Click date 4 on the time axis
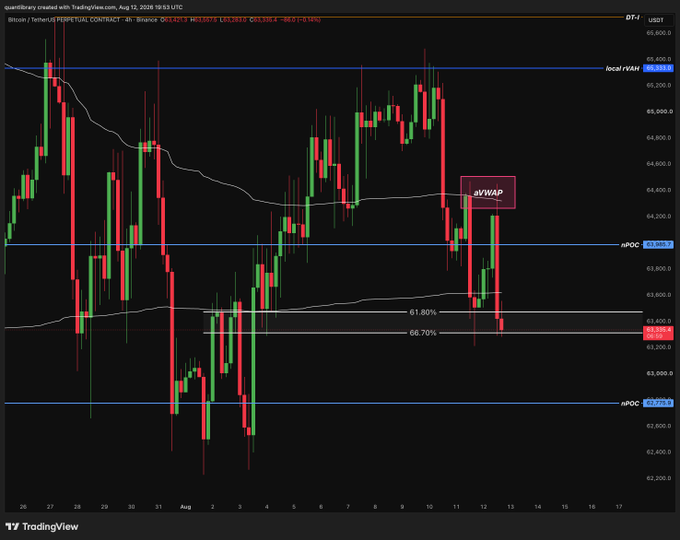Image resolution: width=680 pixels, height=540 pixels. coord(267,507)
